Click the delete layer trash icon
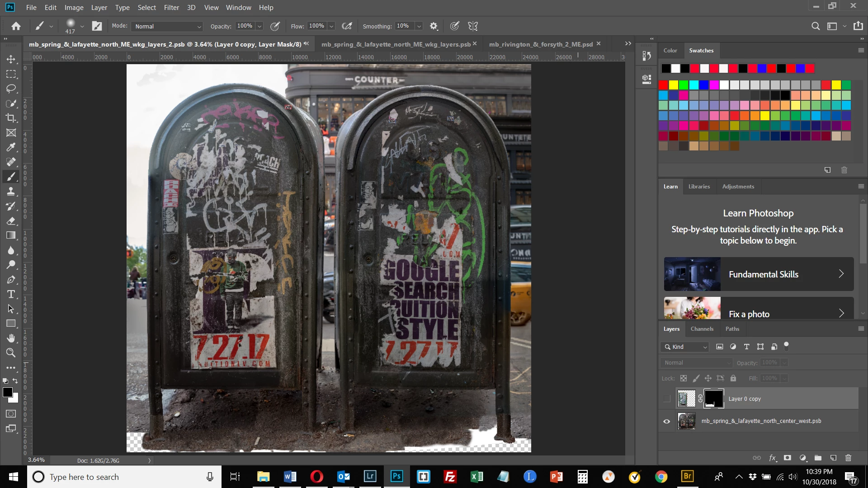868x488 pixels. coord(848,458)
